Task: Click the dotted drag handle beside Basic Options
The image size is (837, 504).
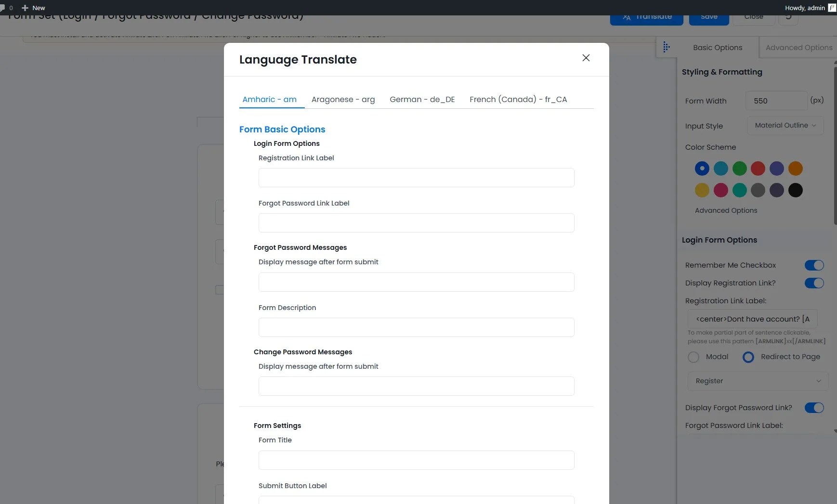Action: 666,47
